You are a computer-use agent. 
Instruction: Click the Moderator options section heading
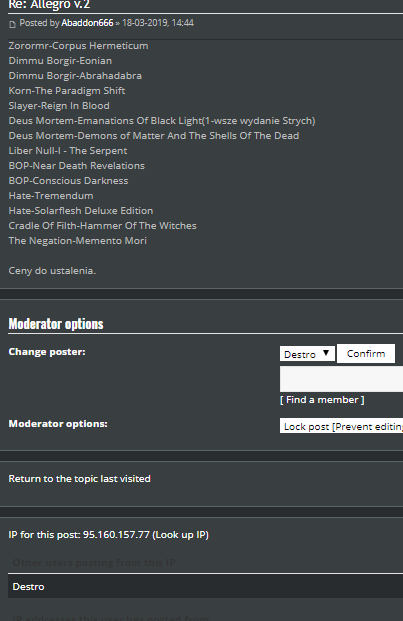pyautogui.click(x=56, y=324)
